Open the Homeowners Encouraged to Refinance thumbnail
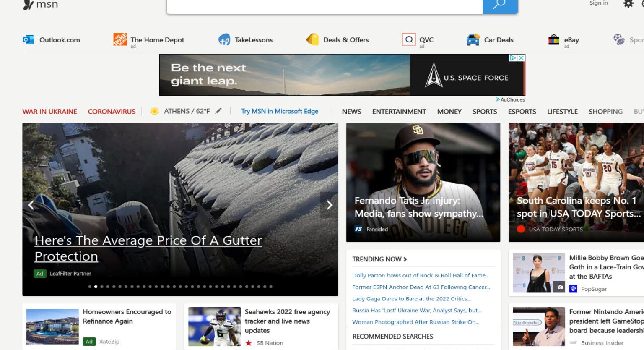The width and height of the screenshot is (644, 350). pyautogui.click(x=52, y=326)
